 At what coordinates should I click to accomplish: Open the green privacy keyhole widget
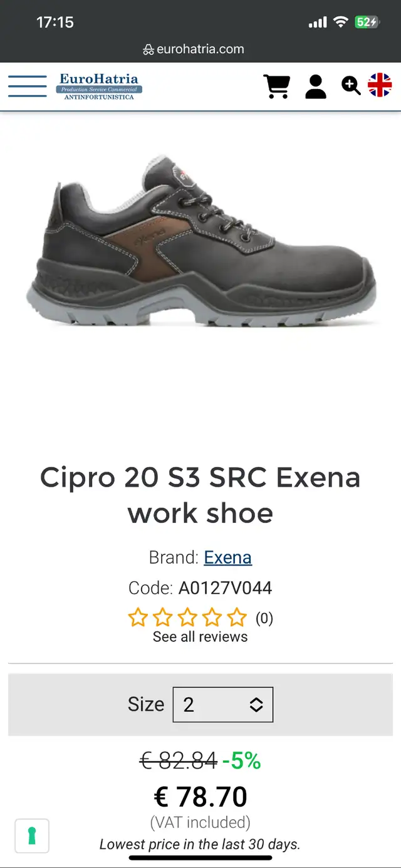point(32,835)
